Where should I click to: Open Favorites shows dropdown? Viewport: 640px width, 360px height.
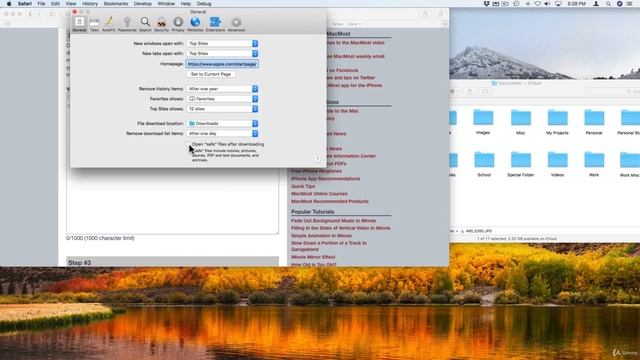tap(222, 99)
